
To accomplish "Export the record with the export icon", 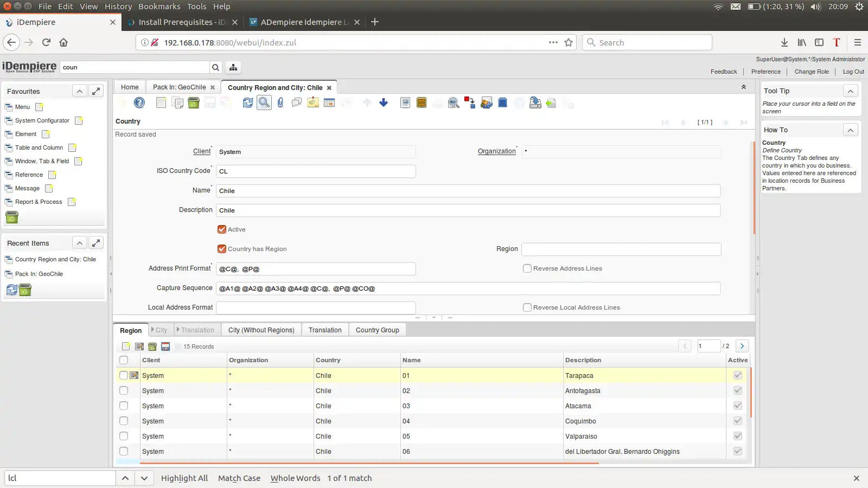I will coord(535,102).
